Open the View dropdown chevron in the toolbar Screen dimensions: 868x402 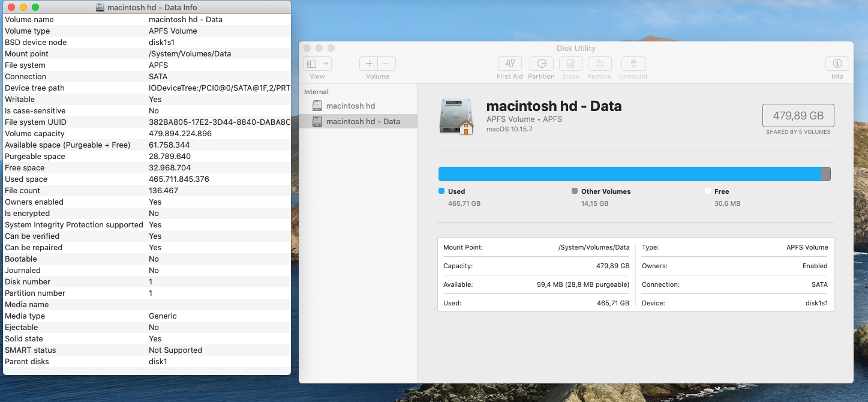point(326,64)
